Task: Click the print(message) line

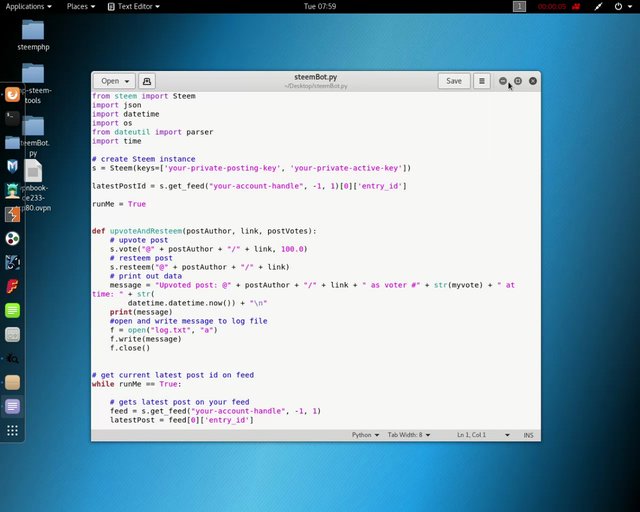Action: pyautogui.click(x=141, y=312)
